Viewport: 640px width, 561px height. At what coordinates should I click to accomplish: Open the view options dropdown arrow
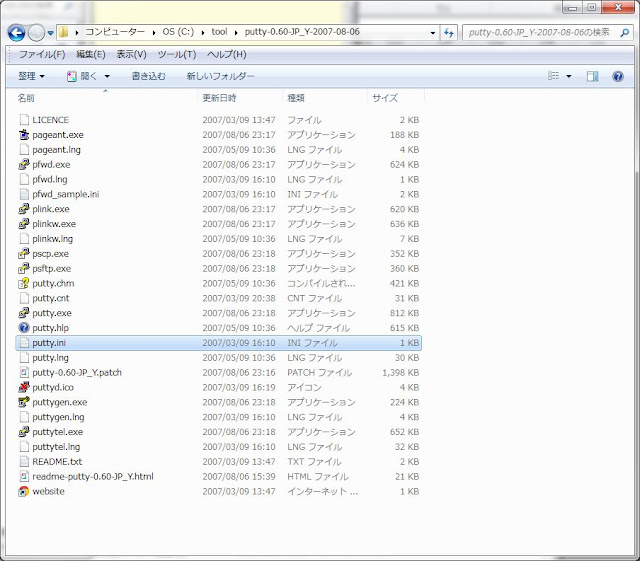(569, 76)
